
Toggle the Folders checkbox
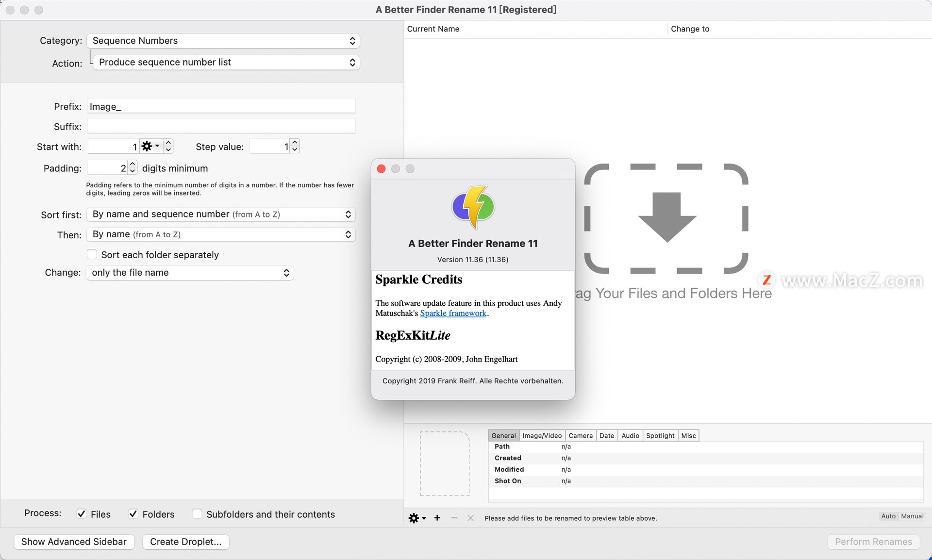click(133, 514)
